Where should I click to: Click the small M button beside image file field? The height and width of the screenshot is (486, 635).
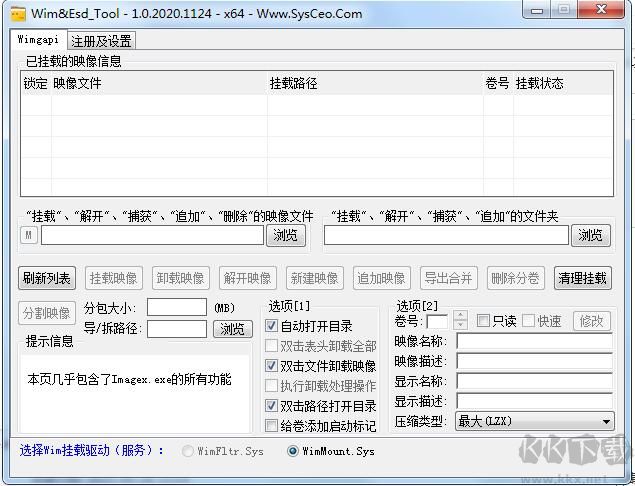tap(29, 235)
